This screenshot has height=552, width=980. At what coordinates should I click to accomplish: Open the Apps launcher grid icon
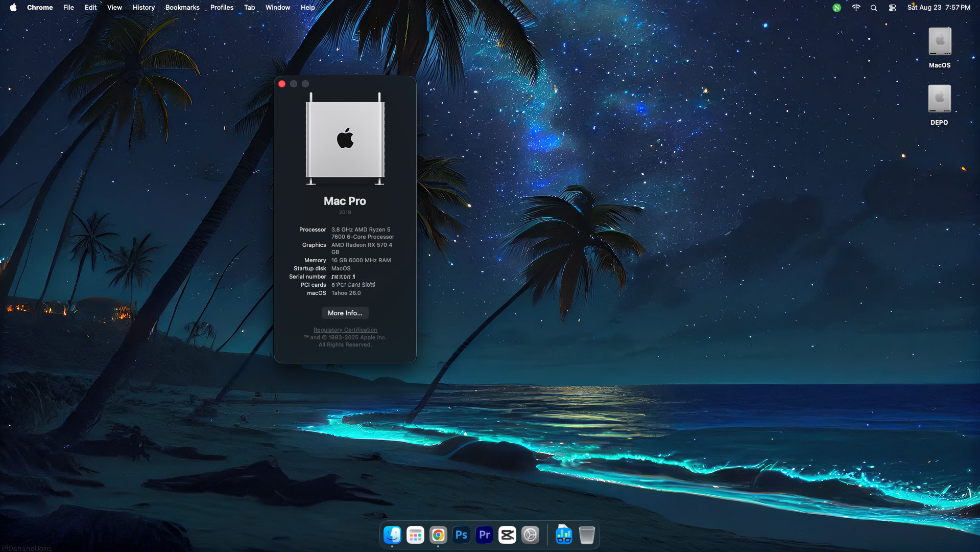pos(415,535)
